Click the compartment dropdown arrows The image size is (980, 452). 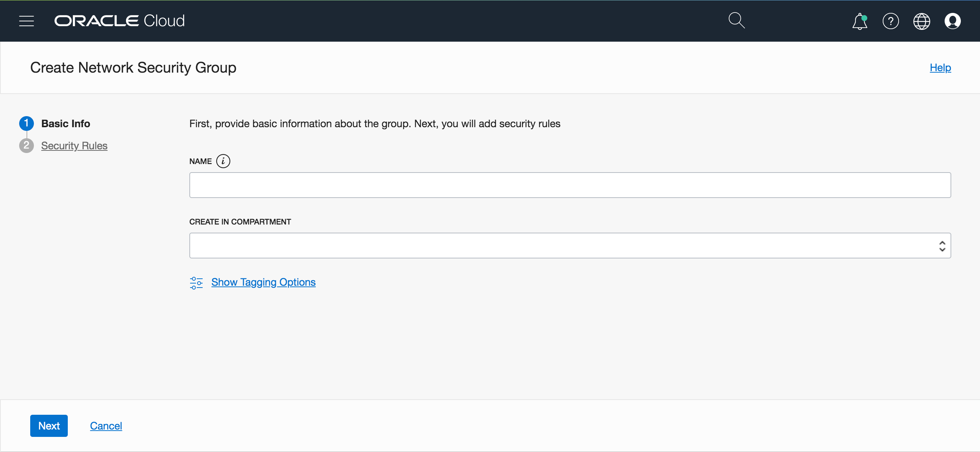(942, 246)
